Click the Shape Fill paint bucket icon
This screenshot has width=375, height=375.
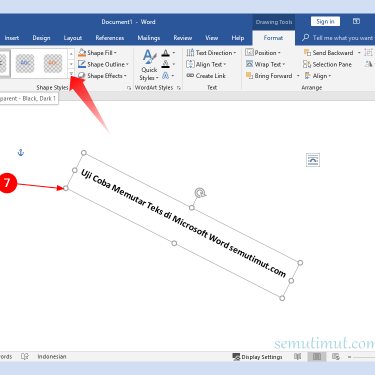click(x=82, y=53)
